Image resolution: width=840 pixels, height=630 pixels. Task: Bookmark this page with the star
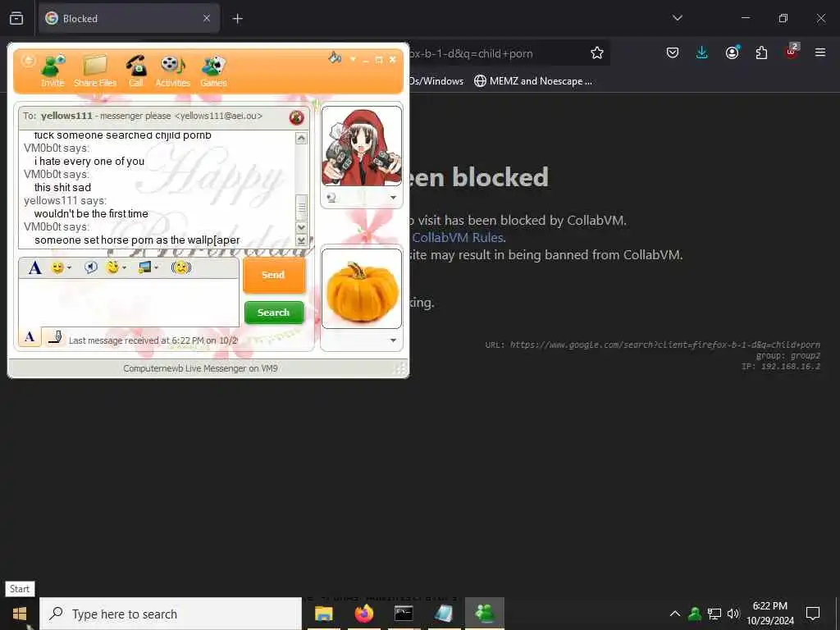[x=597, y=52]
